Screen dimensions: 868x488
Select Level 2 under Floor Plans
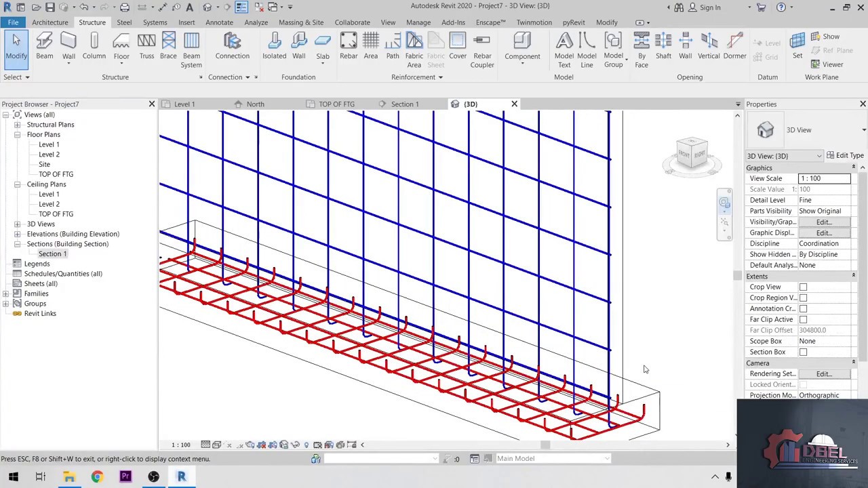[49, 155]
